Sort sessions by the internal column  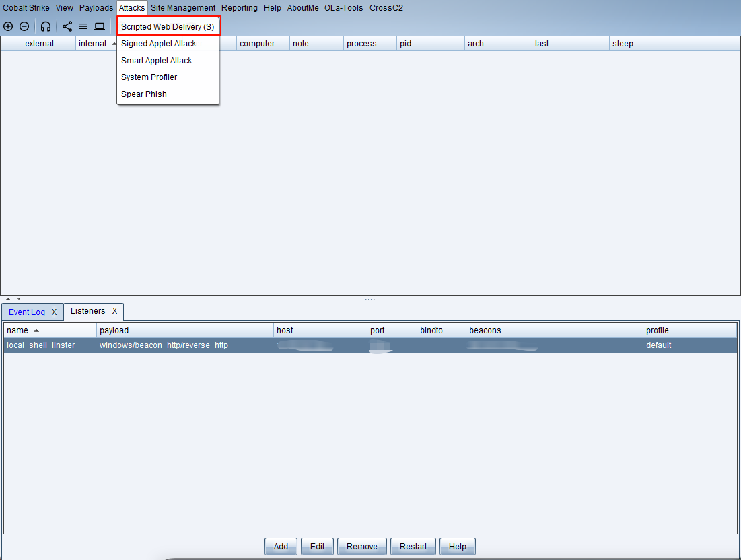[96, 44]
